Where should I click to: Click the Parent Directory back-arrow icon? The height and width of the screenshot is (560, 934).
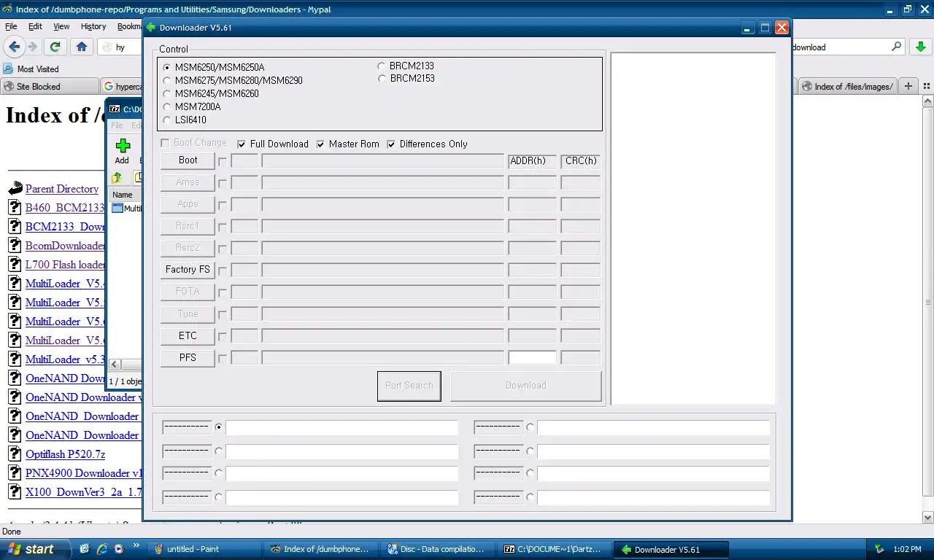[x=15, y=189]
